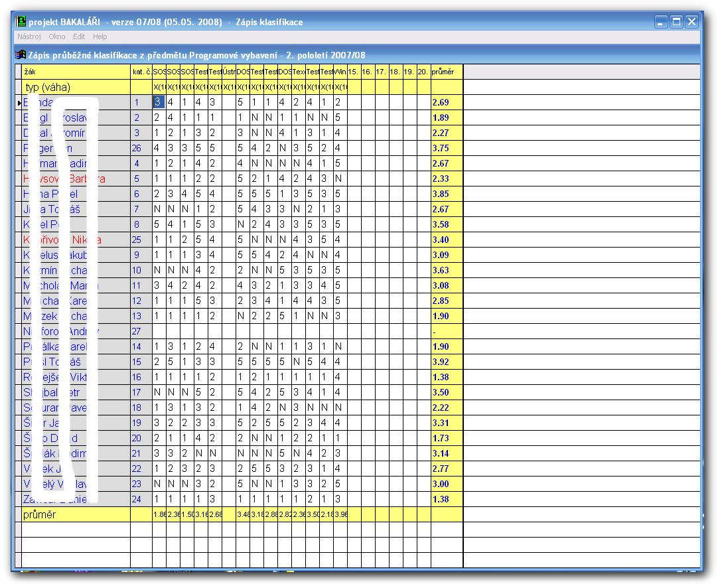
Task: Click the 'kat. č.' column header
Action: point(141,72)
